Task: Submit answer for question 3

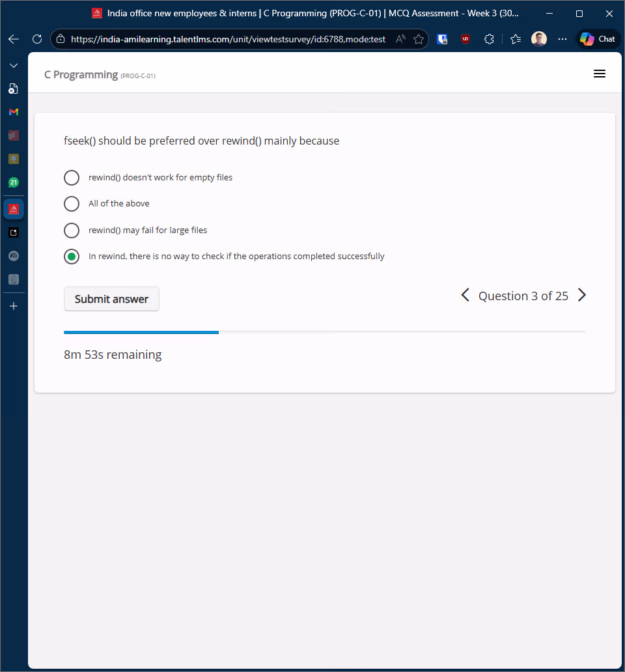Action: 111,299
